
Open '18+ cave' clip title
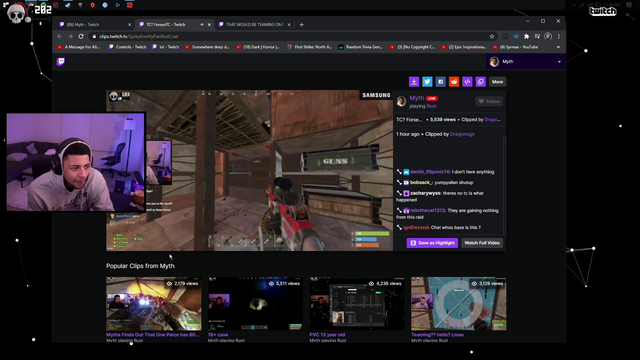pyautogui.click(x=218, y=335)
